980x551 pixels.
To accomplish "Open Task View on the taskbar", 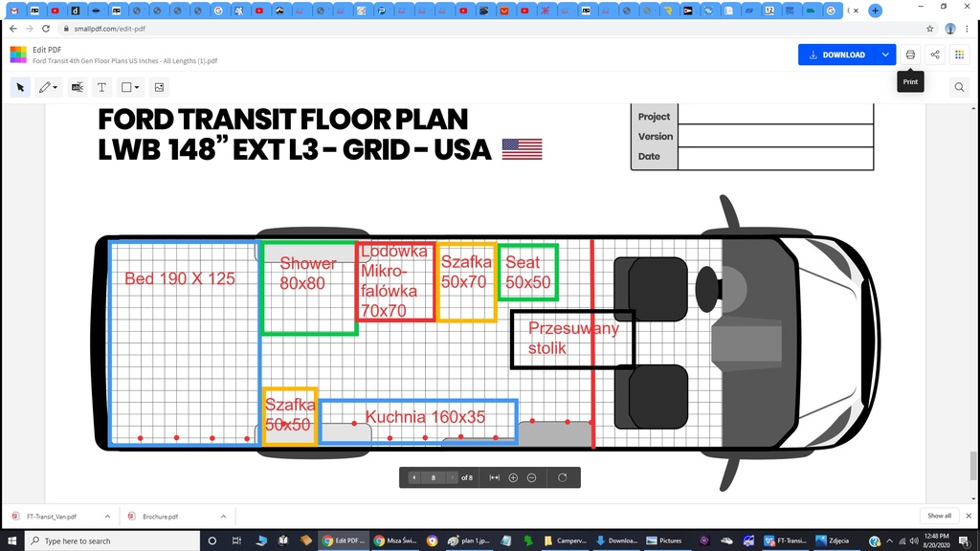I will click(236, 540).
